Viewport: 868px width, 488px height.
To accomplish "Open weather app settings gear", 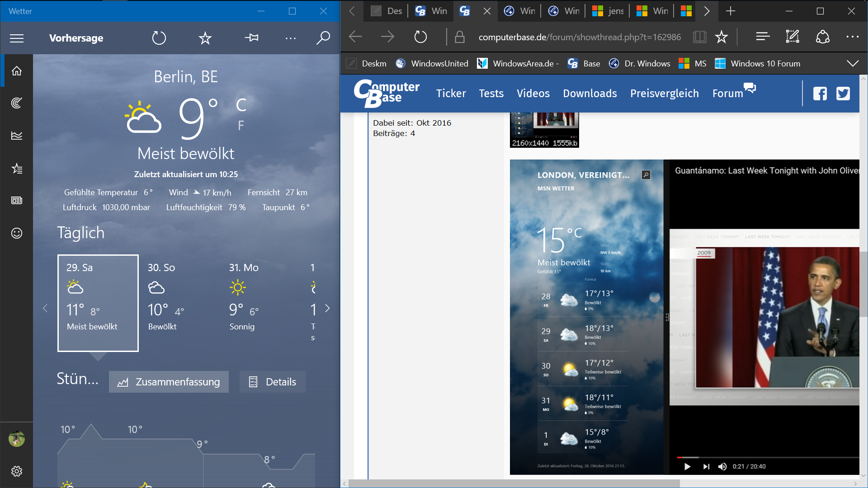I will tap(17, 471).
